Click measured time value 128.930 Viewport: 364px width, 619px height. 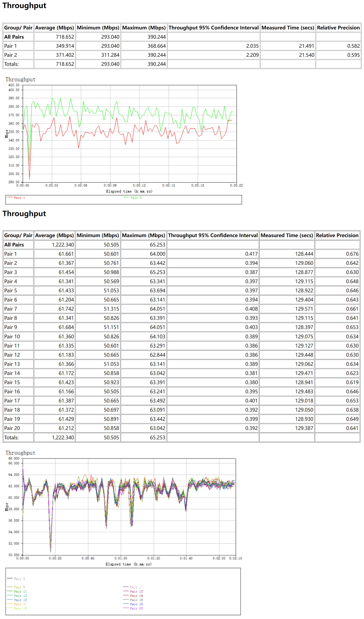tap(304, 419)
